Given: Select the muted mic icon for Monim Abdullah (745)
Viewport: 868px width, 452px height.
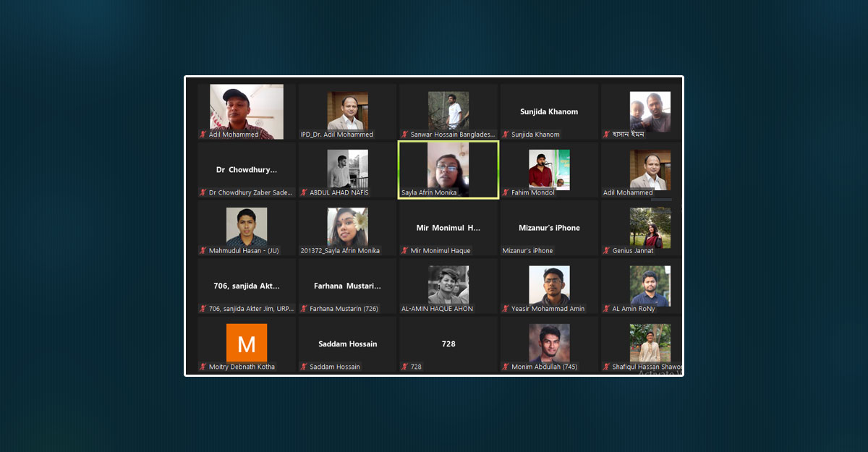Looking at the screenshot, I should coord(506,367).
